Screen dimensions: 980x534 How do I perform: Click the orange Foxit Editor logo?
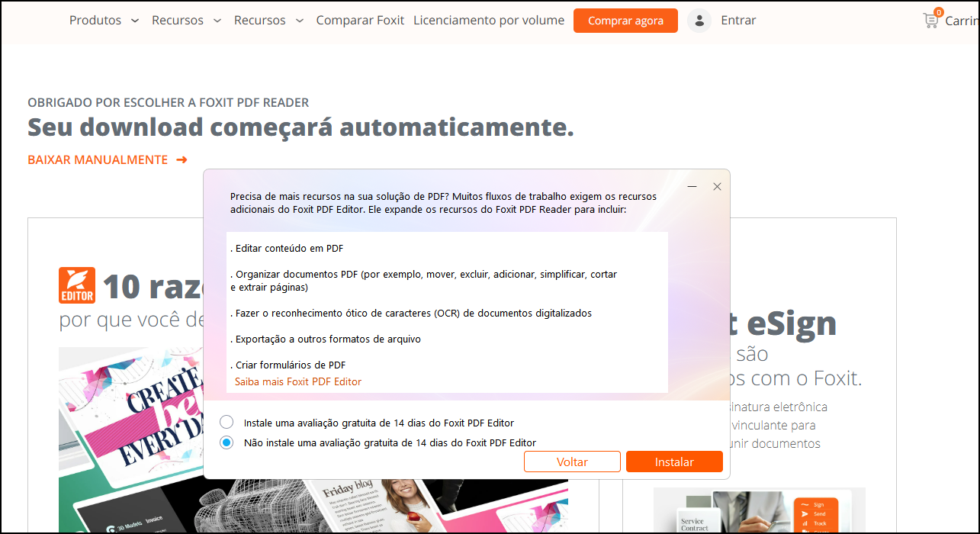77,285
